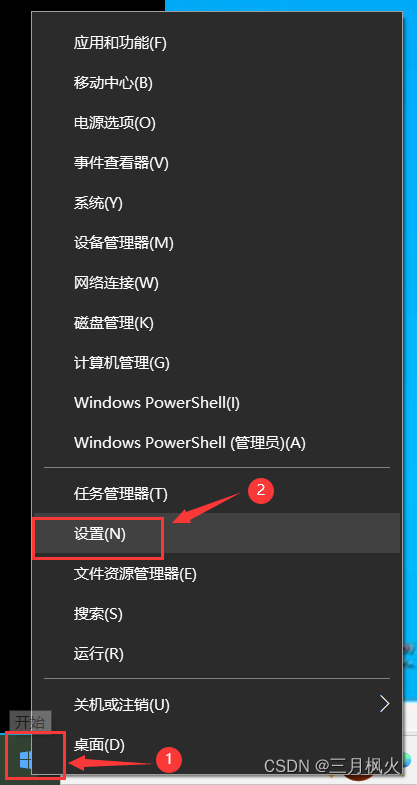Open the 系统(Y) entry
Screen dimensions: 417x785
(x=98, y=203)
